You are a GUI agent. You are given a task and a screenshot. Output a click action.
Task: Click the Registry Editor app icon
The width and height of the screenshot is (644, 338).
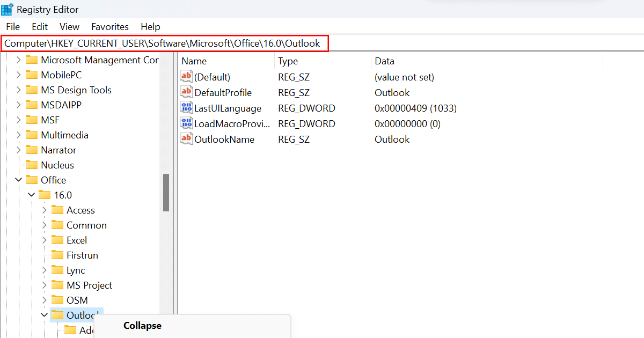pyautogui.click(x=8, y=9)
